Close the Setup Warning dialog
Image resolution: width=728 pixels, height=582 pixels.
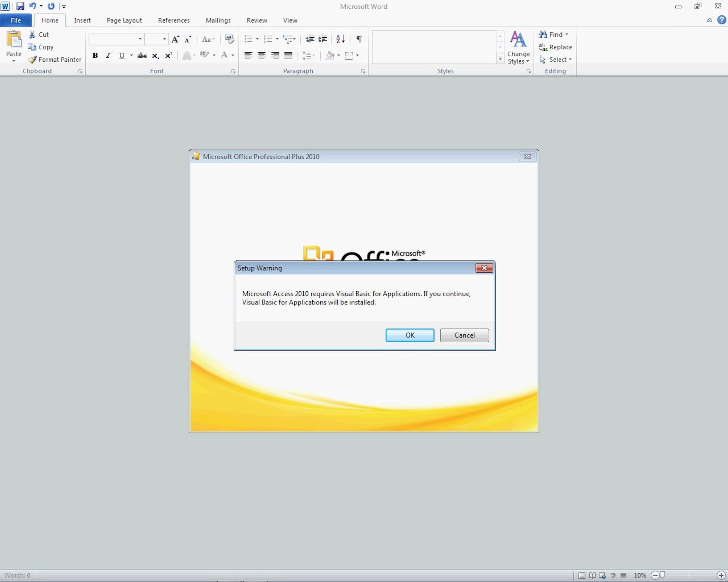click(484, 268)
